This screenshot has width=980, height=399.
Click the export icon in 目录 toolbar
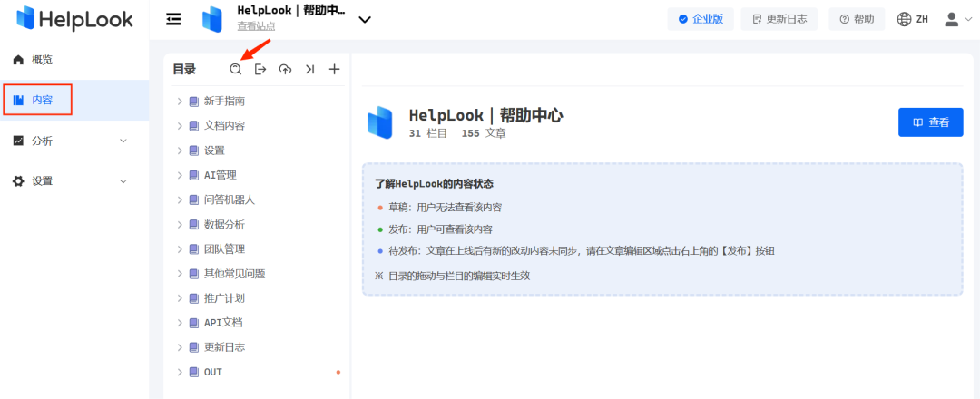(260, 69)
